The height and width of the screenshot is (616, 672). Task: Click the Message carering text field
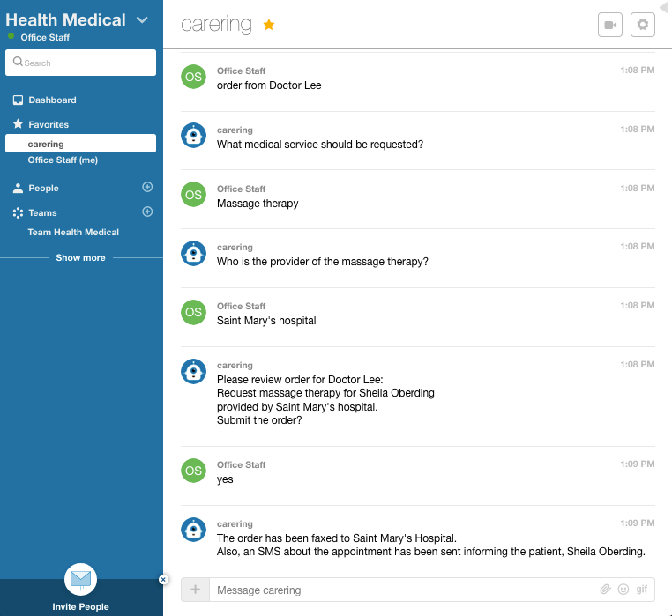(403, 590)
